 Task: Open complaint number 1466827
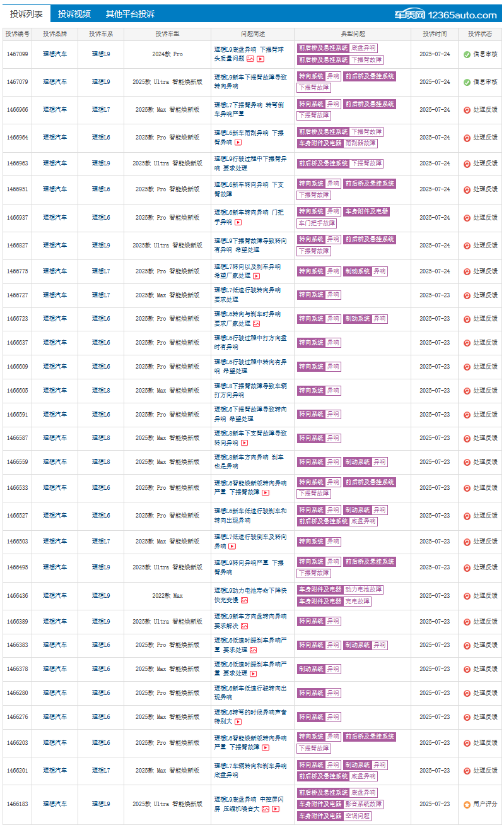(17, 246)
